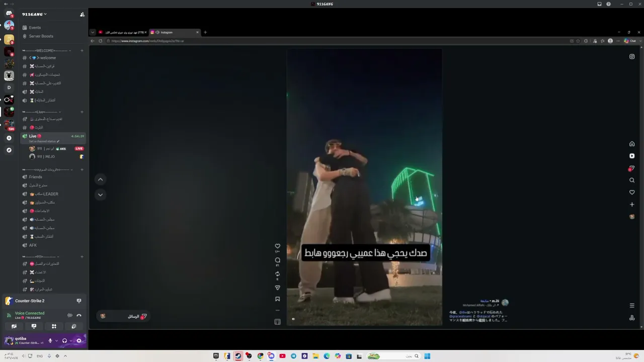The image size is (644, 362).
Task: Create a channel in the 911 category
Action: pyautogui.click(x=82, y=256)
